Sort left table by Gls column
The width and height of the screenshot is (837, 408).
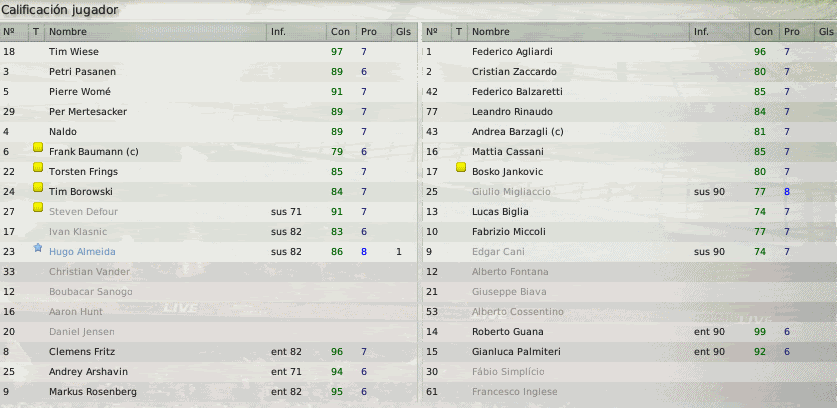(x=404, y=32)
